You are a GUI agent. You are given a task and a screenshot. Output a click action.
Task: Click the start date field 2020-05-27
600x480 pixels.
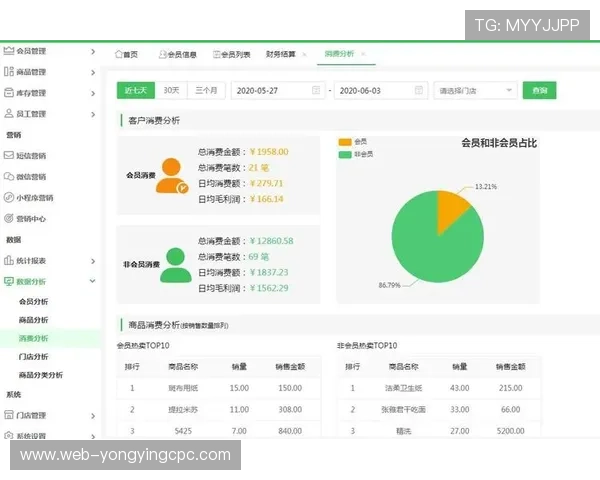coord(278,90)
